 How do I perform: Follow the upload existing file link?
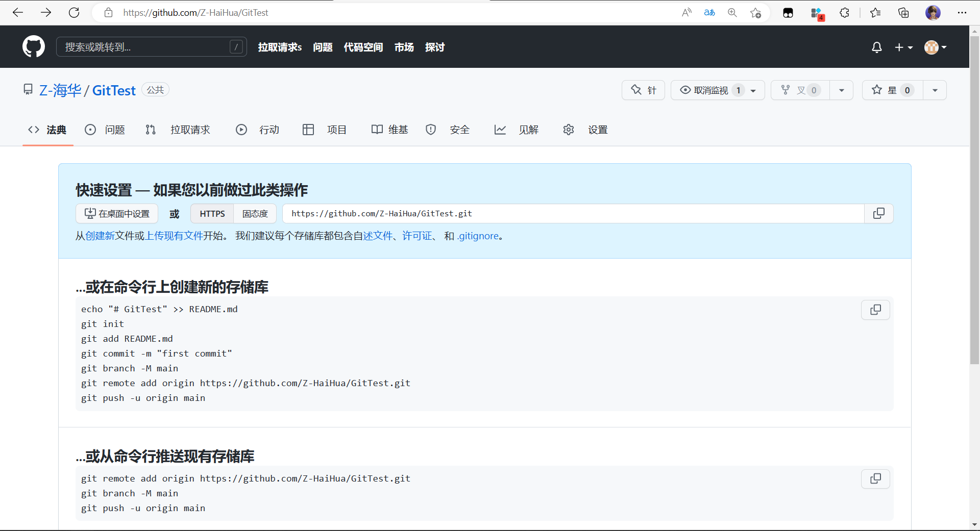coord(174,236)
